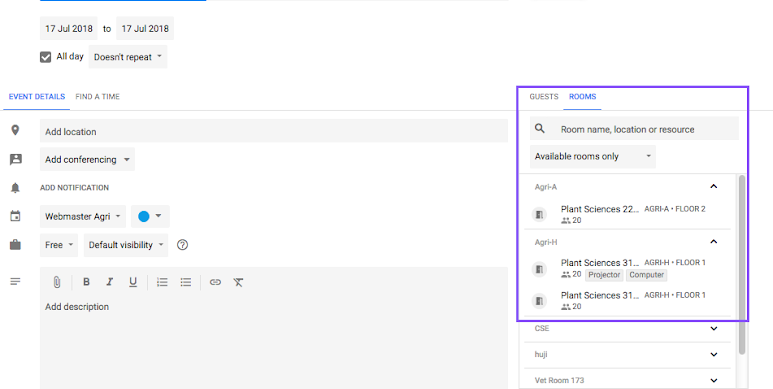The width and height of the screenshot is (773, 389).
Task: Click the Projector feature tag
Action: click(604, 275)
